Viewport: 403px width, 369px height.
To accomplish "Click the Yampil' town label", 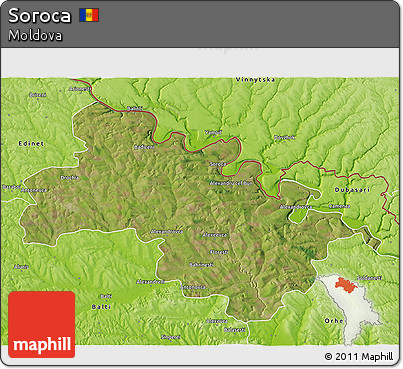I will (x=213, y=132).
